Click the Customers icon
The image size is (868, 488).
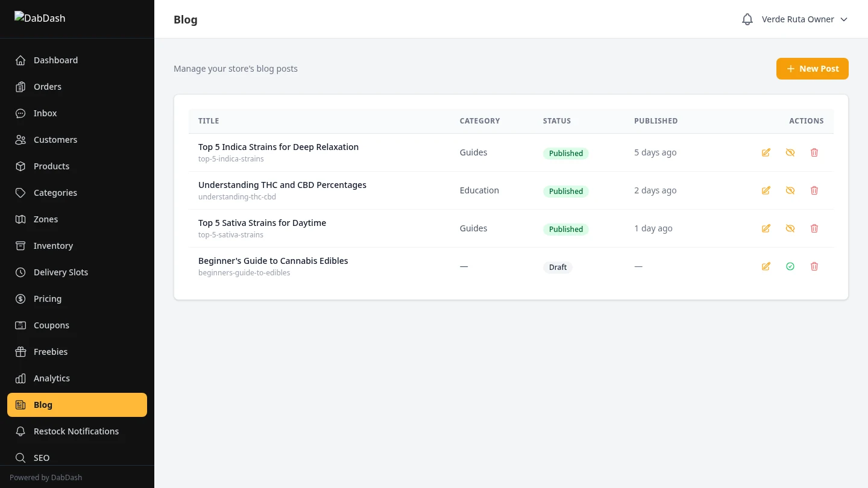click(20, 139)
